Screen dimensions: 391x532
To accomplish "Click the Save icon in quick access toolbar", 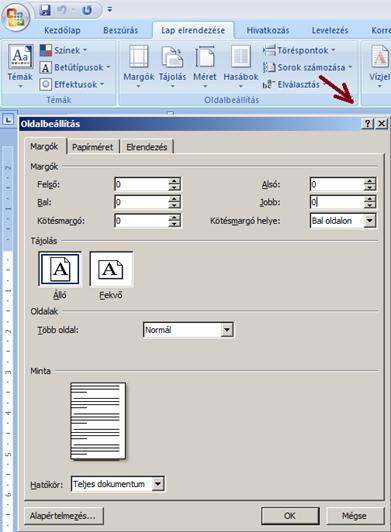I will pos(45,10).
